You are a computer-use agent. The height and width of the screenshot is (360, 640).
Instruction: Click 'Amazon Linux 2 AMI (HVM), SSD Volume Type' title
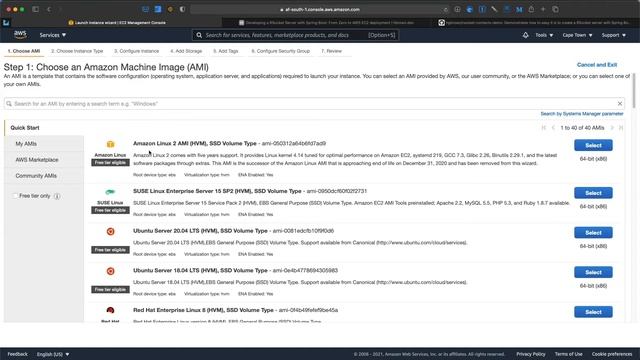[195, 143]
